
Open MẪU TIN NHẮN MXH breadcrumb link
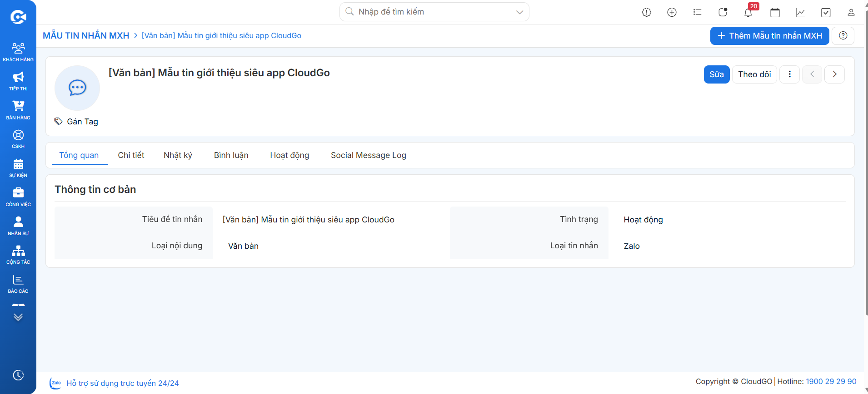pyautogui.click(x=86, y=35)
